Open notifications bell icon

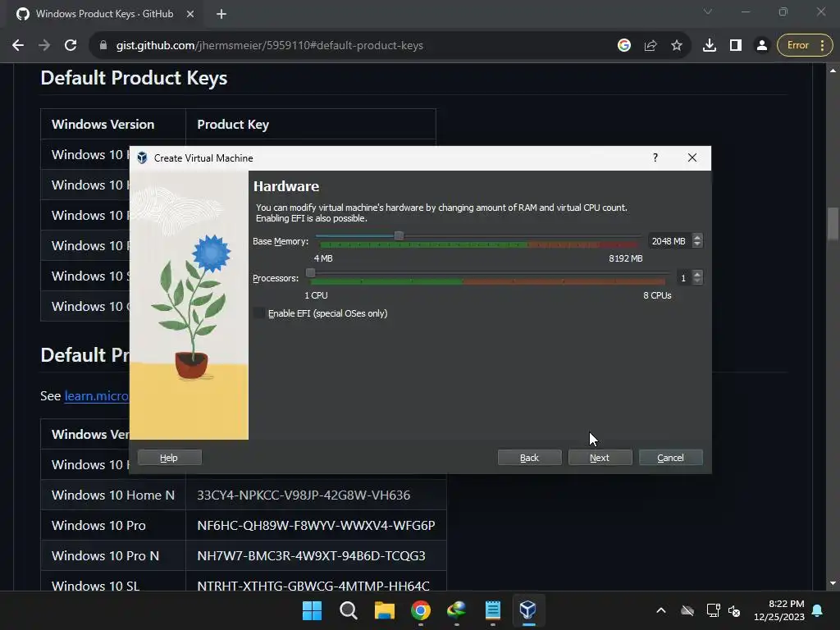[x=818, y=610]
